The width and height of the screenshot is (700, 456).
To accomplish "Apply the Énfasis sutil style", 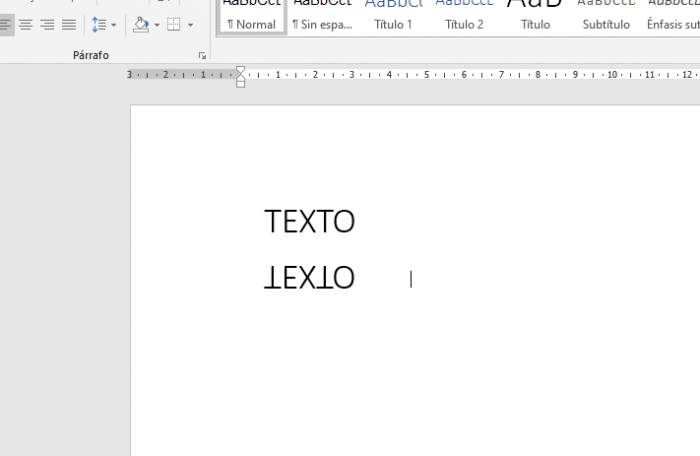I will pyautogui.click(x=672, y=16).
